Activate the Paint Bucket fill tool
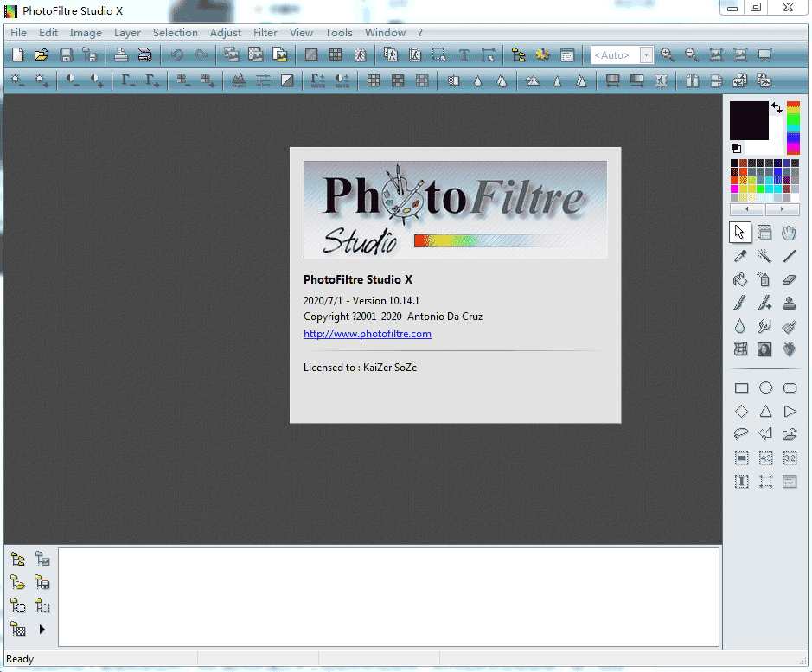Screen dimensions: 812x672 [x=740, y=279]
